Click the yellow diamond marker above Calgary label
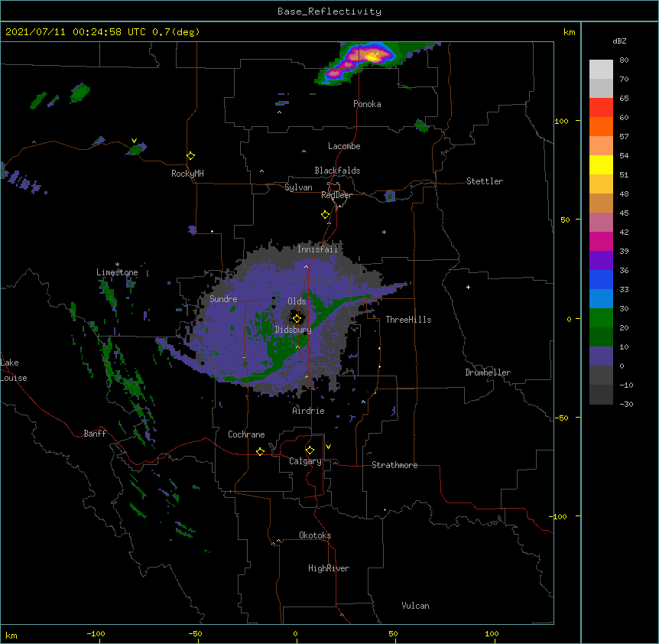 point(310,450)
